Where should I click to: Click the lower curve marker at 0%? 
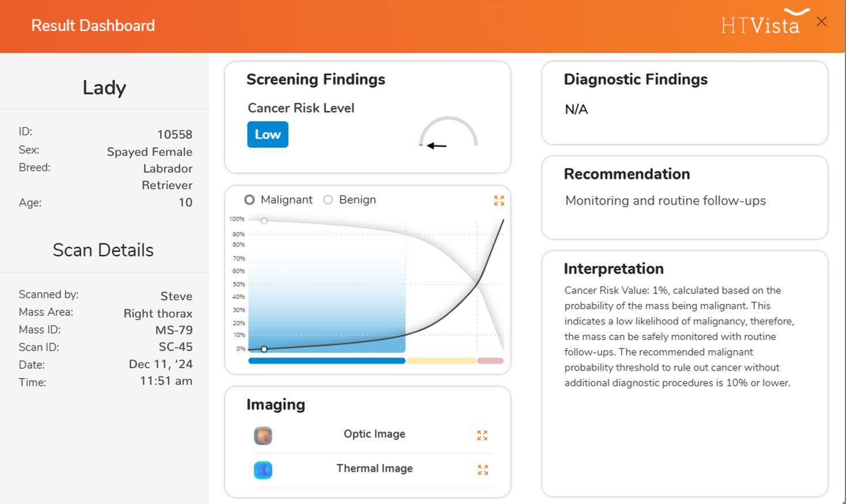pos(264,349)
